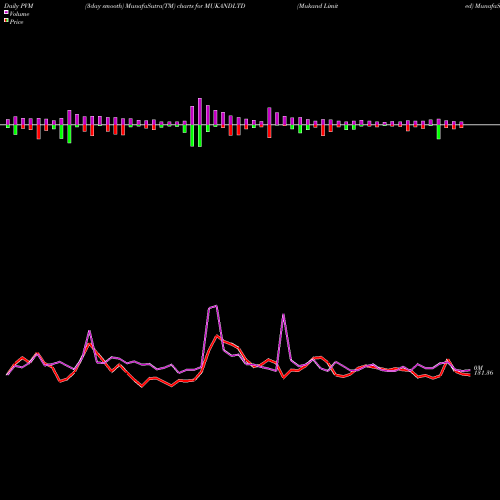Viewport: 500px width, 500px height.
Task: Click the highest peak of the red price line
Action: [217, 335]
